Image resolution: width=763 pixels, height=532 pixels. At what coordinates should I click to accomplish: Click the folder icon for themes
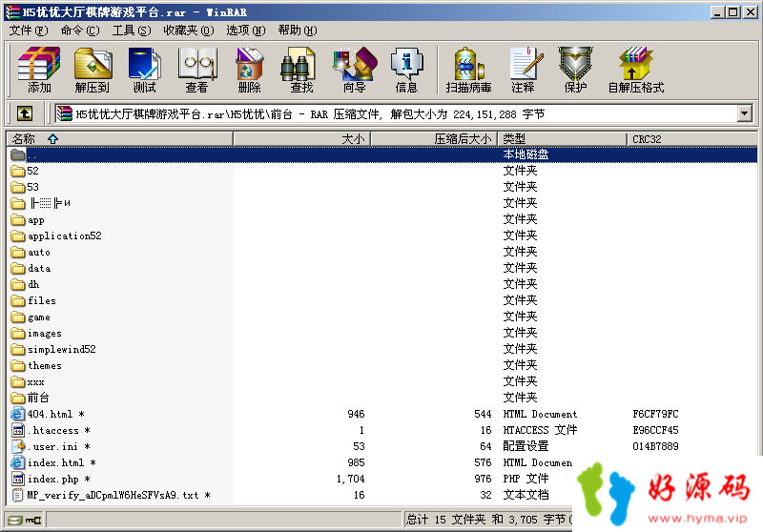[x=18, y=366]
